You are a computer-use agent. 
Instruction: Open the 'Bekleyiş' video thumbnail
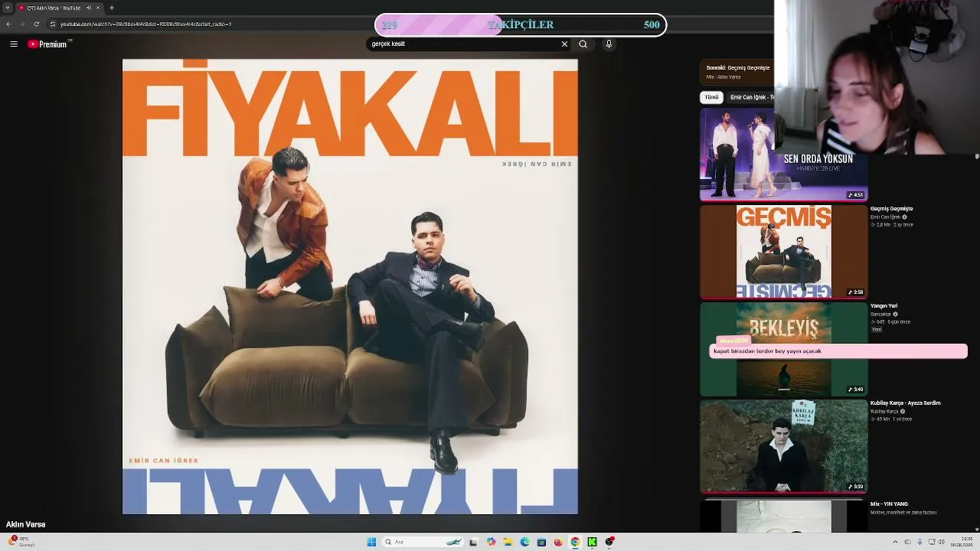(783, 349)
